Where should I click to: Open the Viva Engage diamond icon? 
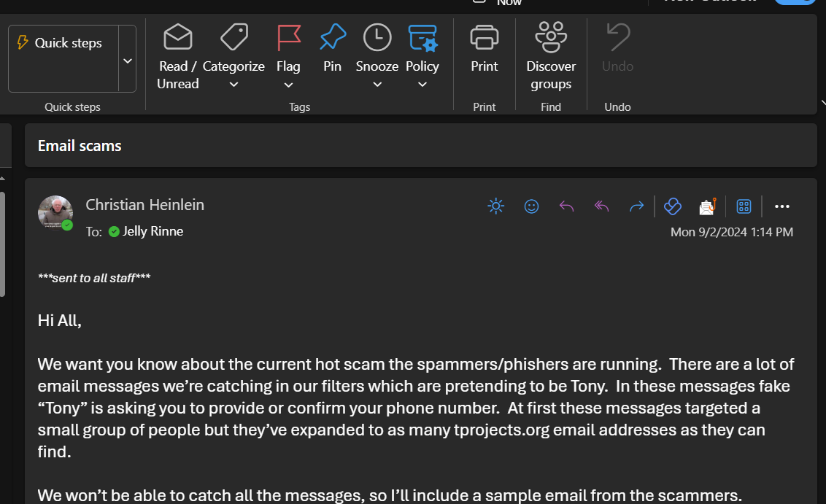click(673, 206)
